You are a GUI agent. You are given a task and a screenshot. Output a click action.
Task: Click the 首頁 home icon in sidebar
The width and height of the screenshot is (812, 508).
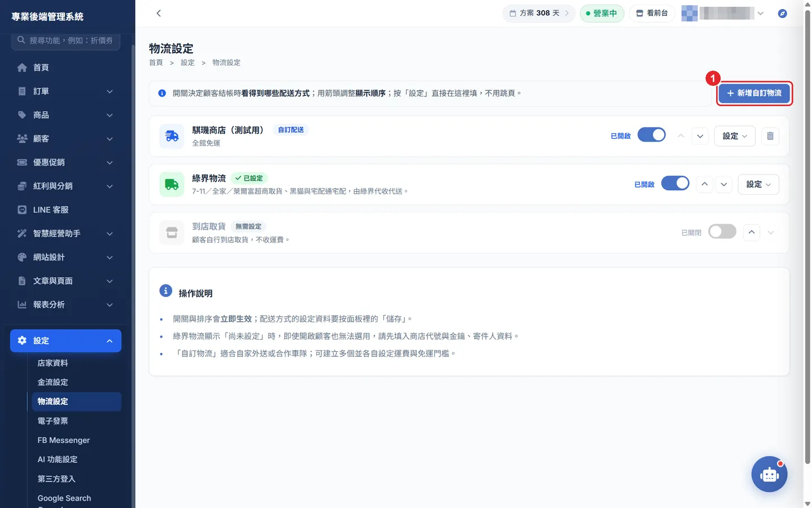tap(22, 68)
